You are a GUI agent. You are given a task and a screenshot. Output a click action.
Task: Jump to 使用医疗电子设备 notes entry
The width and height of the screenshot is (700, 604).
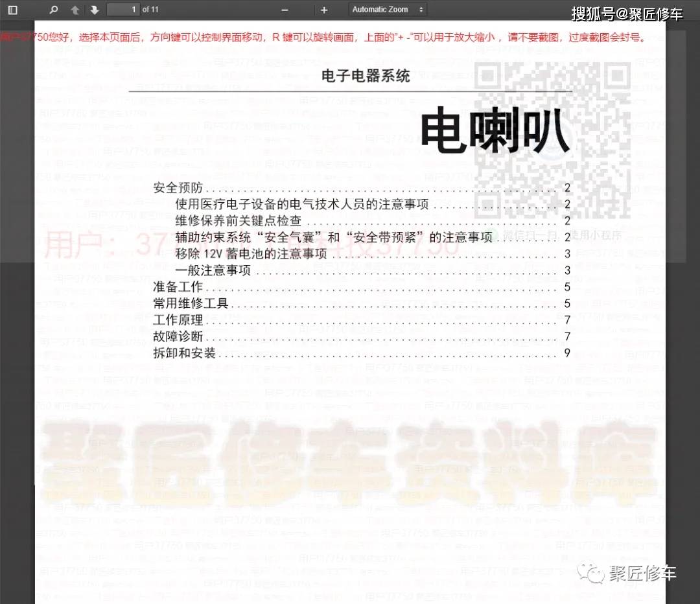tap(302, 205)
